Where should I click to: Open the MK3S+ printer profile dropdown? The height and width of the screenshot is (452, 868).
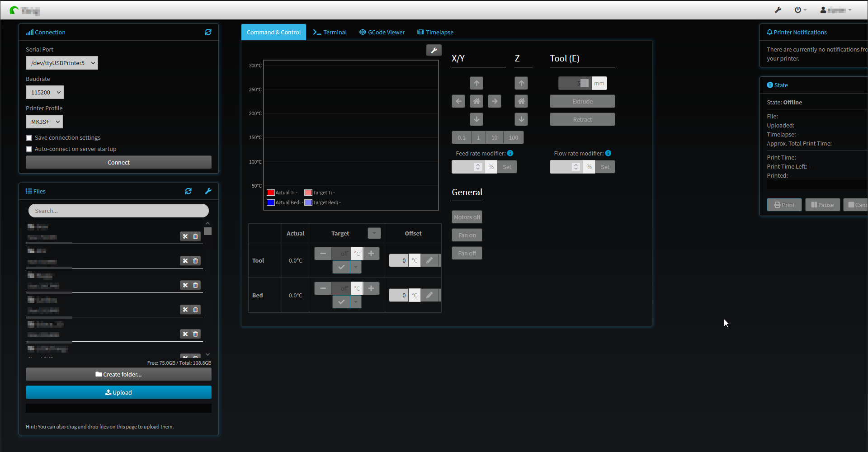[x=44, y=121]
